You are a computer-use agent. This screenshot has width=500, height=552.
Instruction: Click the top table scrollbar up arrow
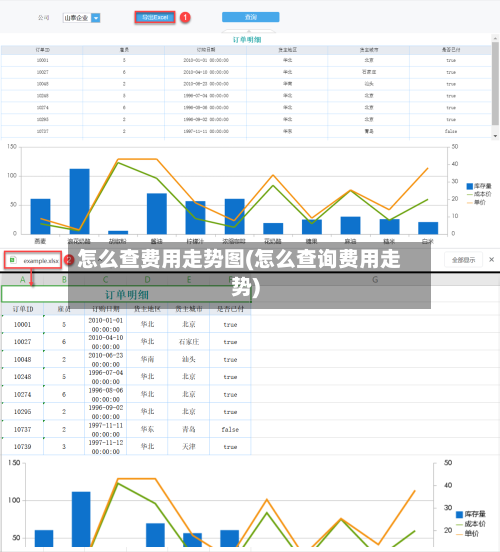tap(495, 38)
